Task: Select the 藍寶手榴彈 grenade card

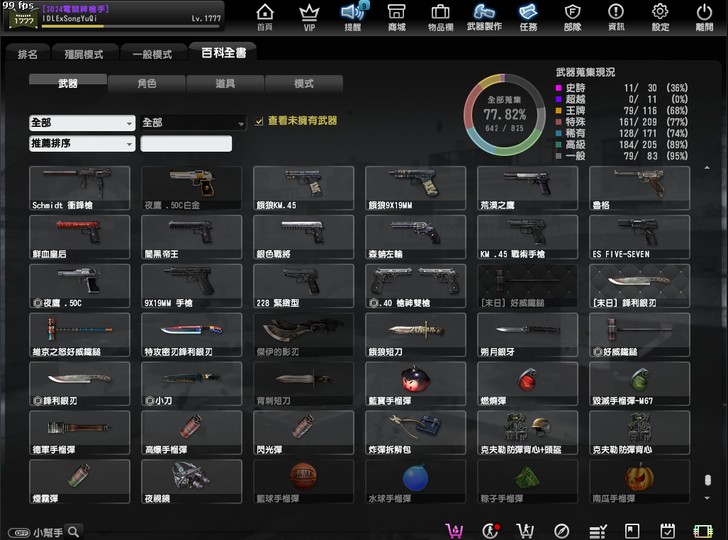Action: point(416,384)
